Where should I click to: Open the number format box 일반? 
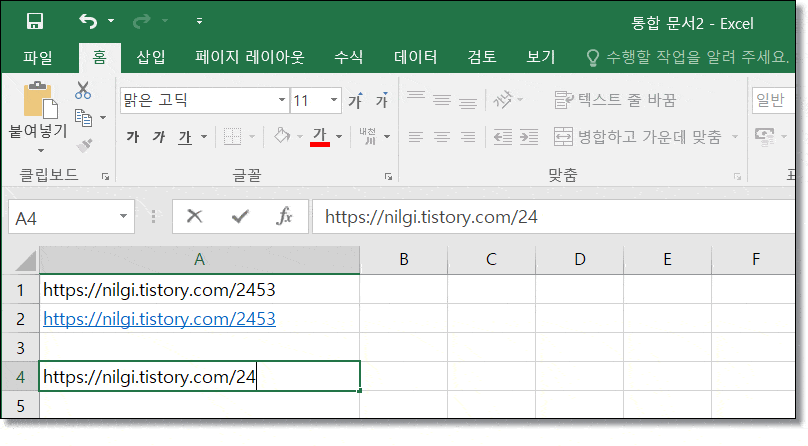pyautogui.click(x=773, y=100)
